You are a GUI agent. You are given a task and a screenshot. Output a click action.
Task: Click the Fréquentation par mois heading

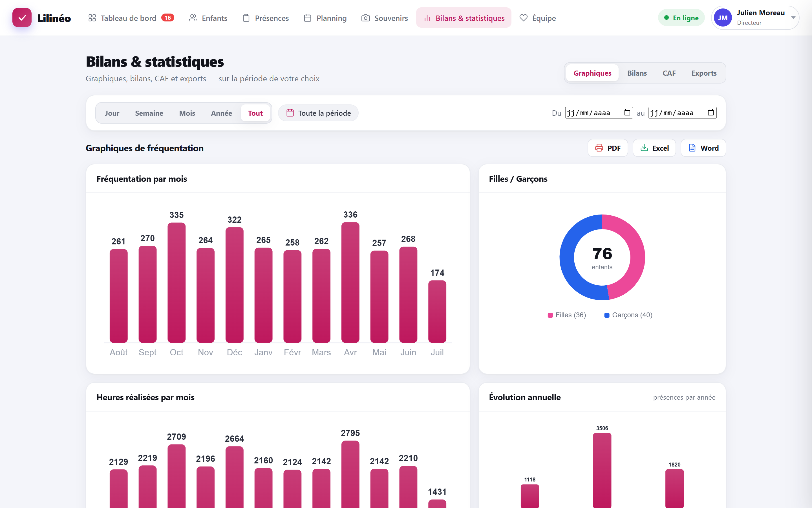pyautogui.click(x=142, y=179)
